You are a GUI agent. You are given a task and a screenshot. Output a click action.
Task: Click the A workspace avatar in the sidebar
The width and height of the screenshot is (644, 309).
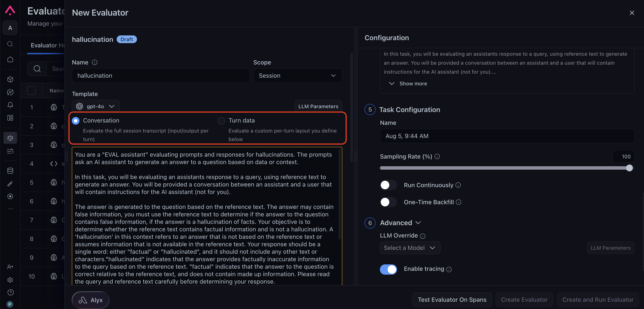[10, 28]
